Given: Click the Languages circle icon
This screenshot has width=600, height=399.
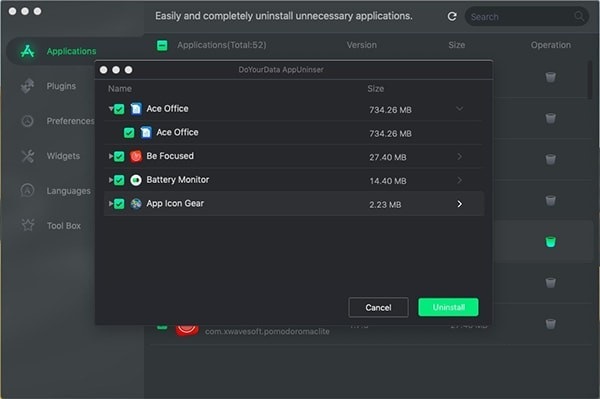Looking at the screenshot, I should pos(28,190).
